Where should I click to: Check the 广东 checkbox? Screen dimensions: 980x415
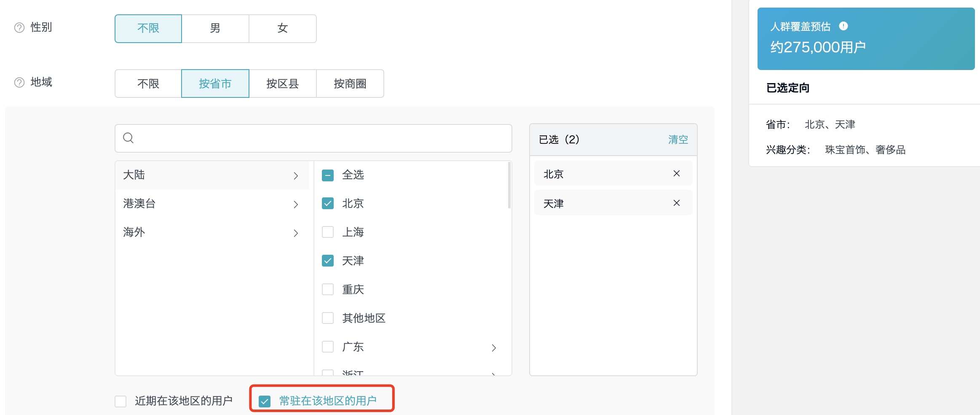click(328, 347)
